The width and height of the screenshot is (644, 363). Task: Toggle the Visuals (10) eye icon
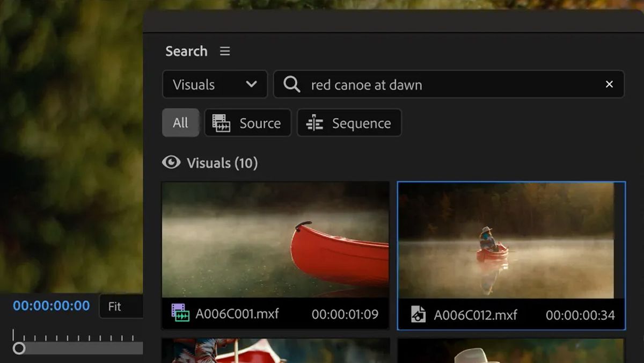pos(171,163)
